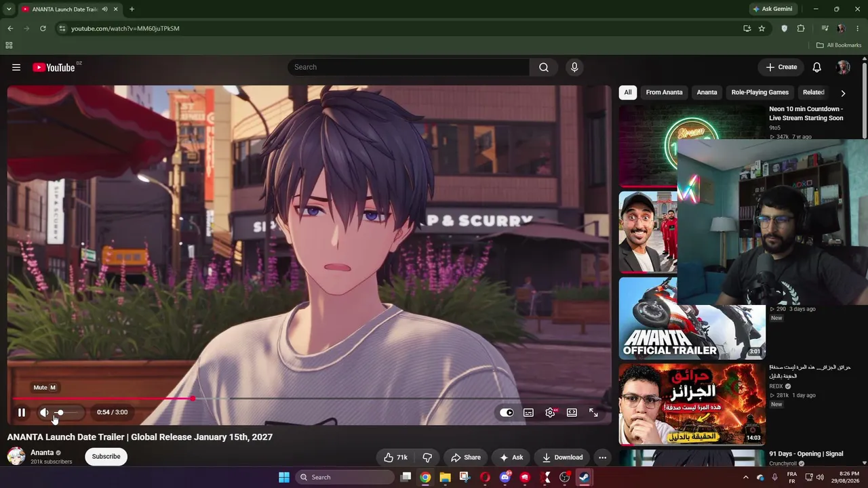The width and height of the screenshot is (868, 488).
Task: Select the Role-Playing Games filter chip
Action: tap(759, 92)
